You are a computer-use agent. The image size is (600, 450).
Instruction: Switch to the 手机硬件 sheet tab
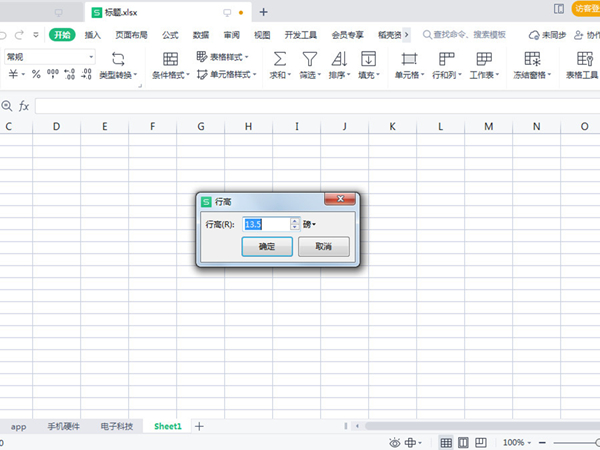tap(66, 426)
